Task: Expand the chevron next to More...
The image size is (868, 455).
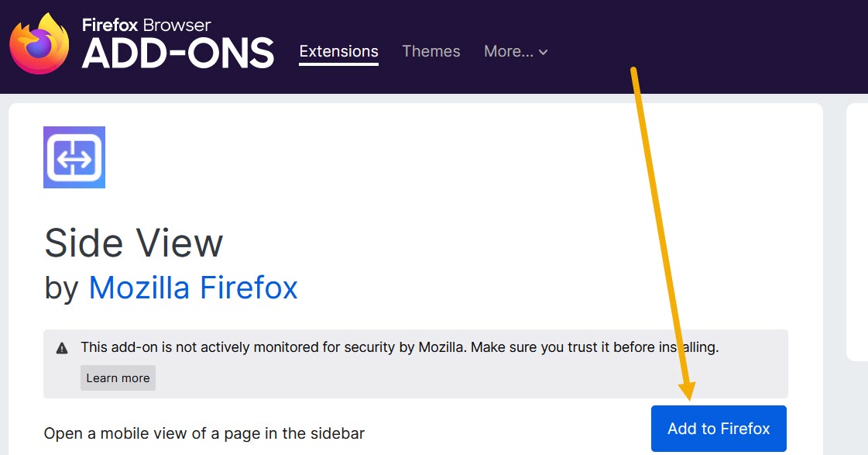Action: click(543, 52)
